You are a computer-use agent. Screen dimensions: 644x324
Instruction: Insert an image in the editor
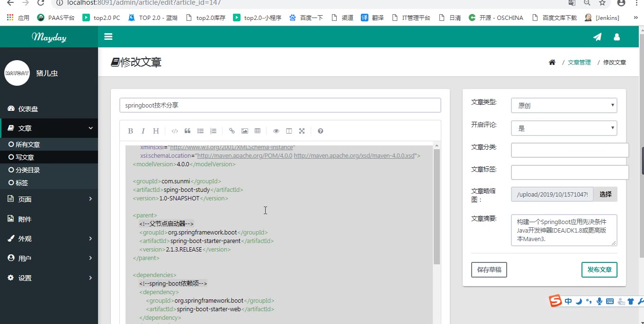pyautogui.click(x=244, y=131)
